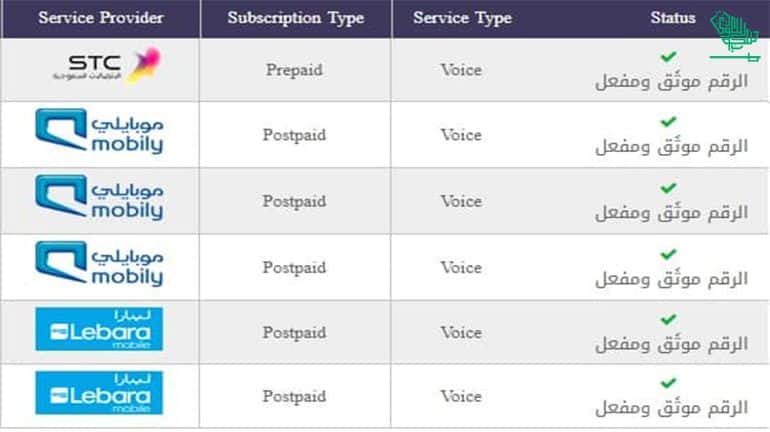Click Postpaid in the last Lebara row

[x=294, y=396]
